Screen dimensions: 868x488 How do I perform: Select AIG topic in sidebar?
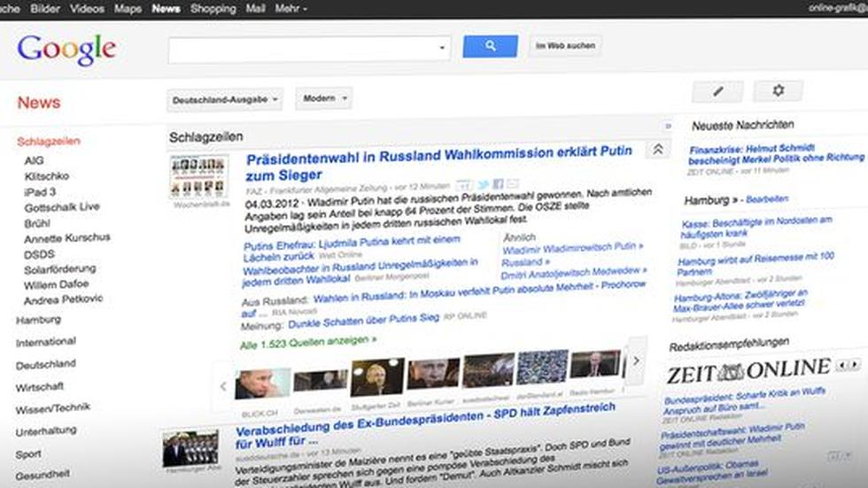(x=34, y=160)
